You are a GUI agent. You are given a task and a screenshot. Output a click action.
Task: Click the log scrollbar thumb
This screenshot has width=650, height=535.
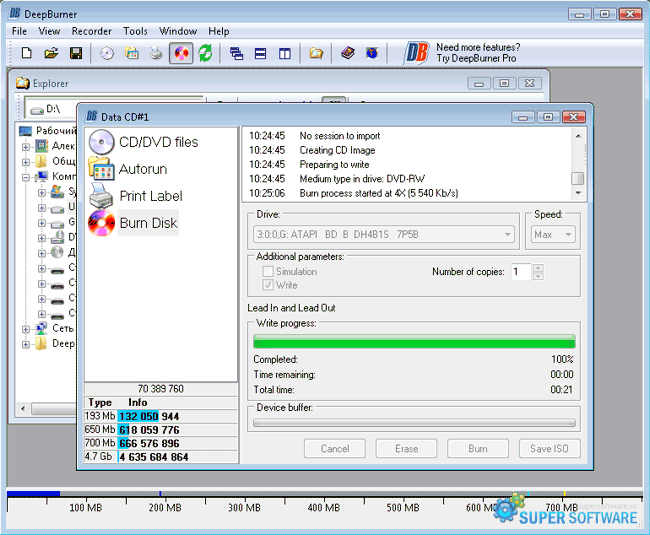point(578,179)
